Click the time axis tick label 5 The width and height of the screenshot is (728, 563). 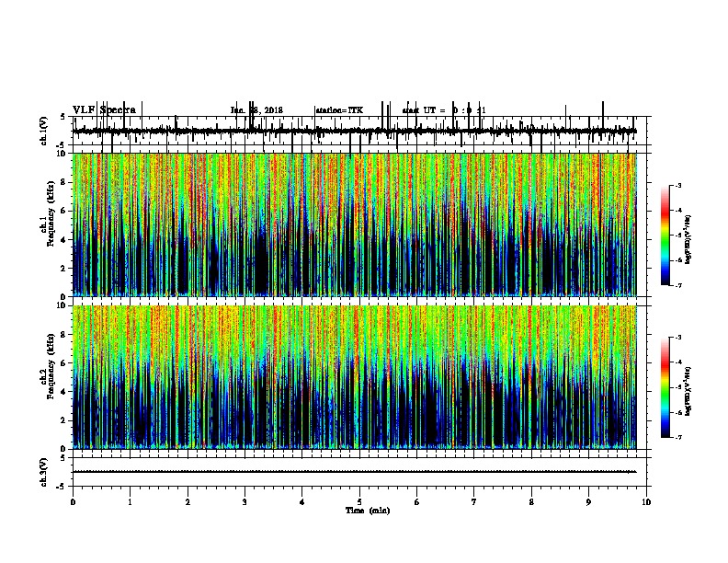coord(359,502)
